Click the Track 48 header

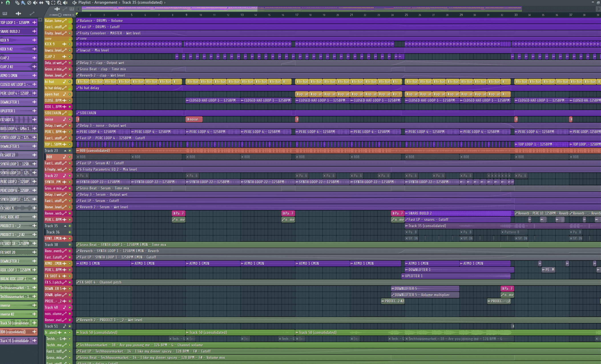click(58, 308)
